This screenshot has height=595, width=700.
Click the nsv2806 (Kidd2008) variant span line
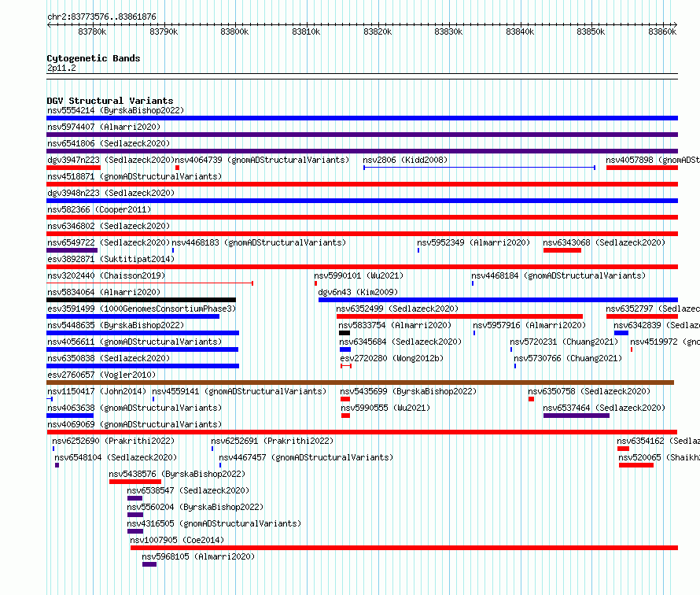click(479, 168)
